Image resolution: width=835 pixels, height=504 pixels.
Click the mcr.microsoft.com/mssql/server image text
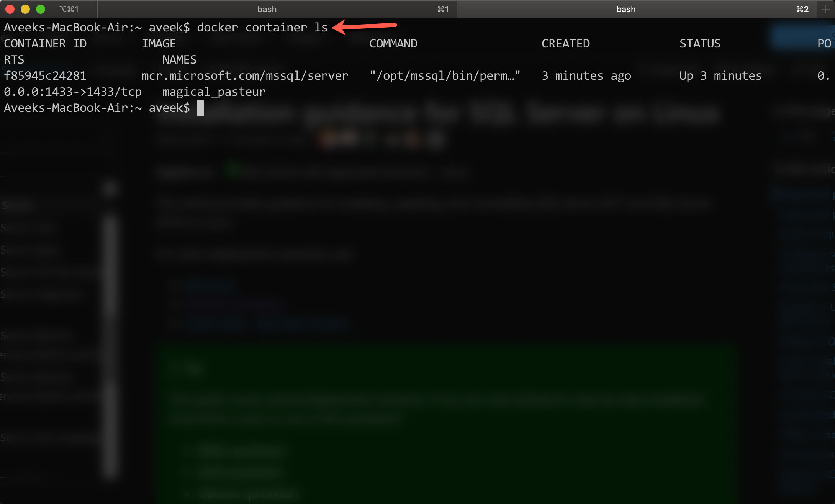point(245,76)
